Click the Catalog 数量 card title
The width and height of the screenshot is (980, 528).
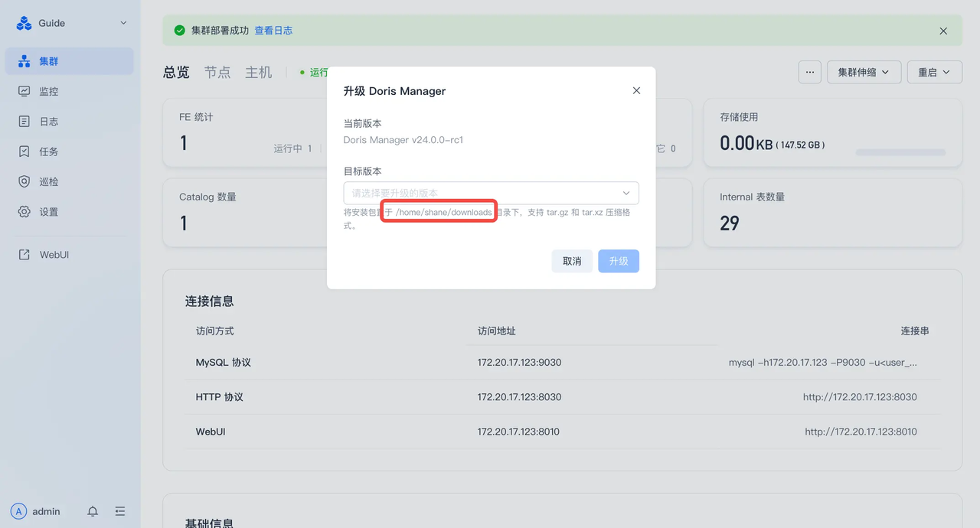pyautogui.click(x=207, y=197)
